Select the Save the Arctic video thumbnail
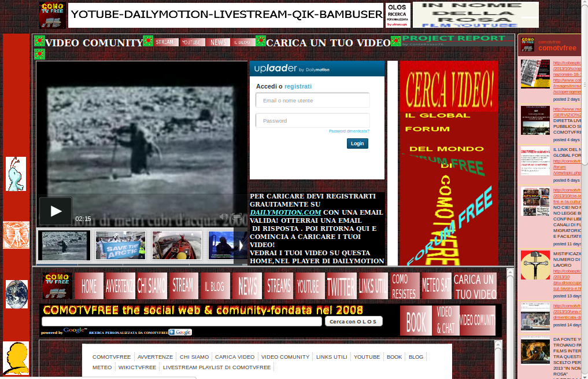 pos(120,245)
